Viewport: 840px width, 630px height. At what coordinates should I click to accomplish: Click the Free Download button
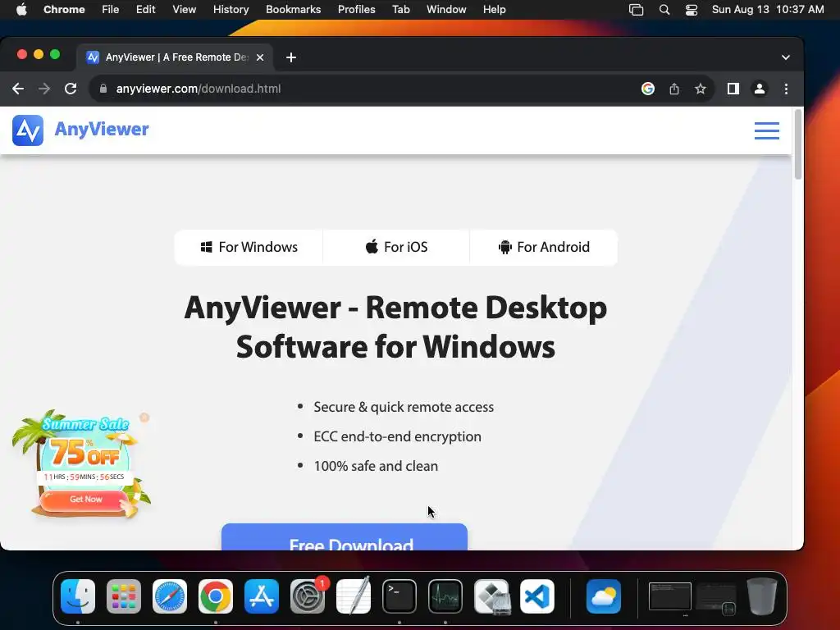[x=345, y=536]
